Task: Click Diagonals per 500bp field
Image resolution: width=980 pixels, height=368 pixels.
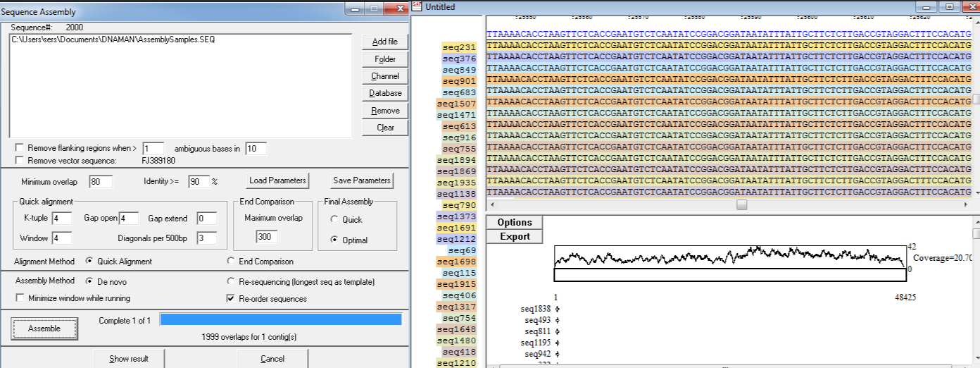Action: point(206,238)
